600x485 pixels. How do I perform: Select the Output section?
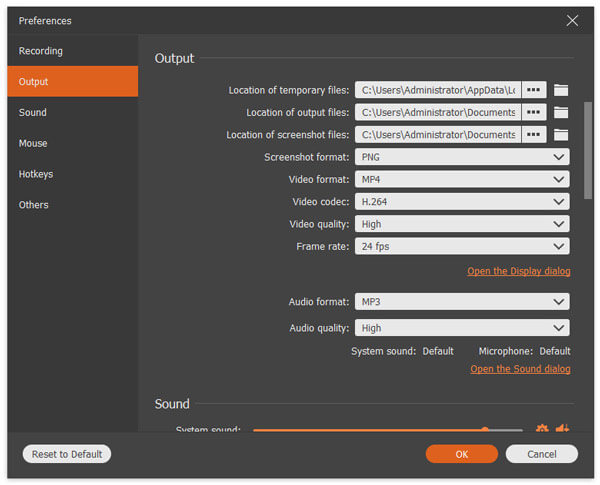tap(73, 82)
